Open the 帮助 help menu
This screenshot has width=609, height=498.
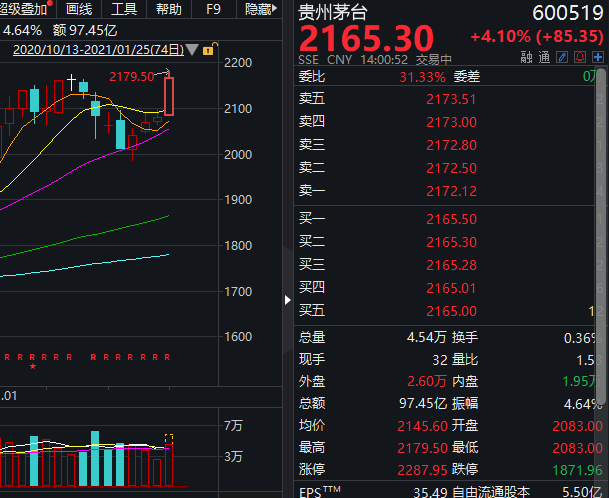[x=169, y=9]
